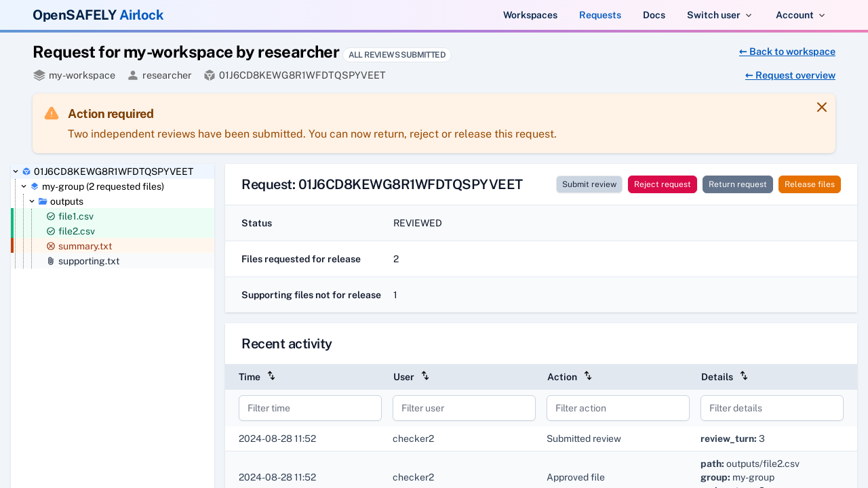868x488 pixels.
Task: Click the layers icon beside my-group
Action: [x=33, y=186]
